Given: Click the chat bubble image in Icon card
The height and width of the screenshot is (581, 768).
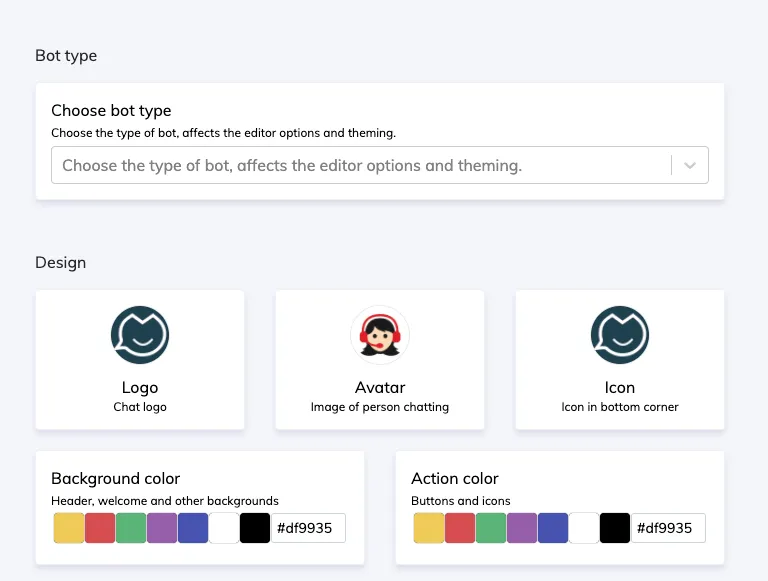Looking at the screenshot, I should click(x=620, y=335).
